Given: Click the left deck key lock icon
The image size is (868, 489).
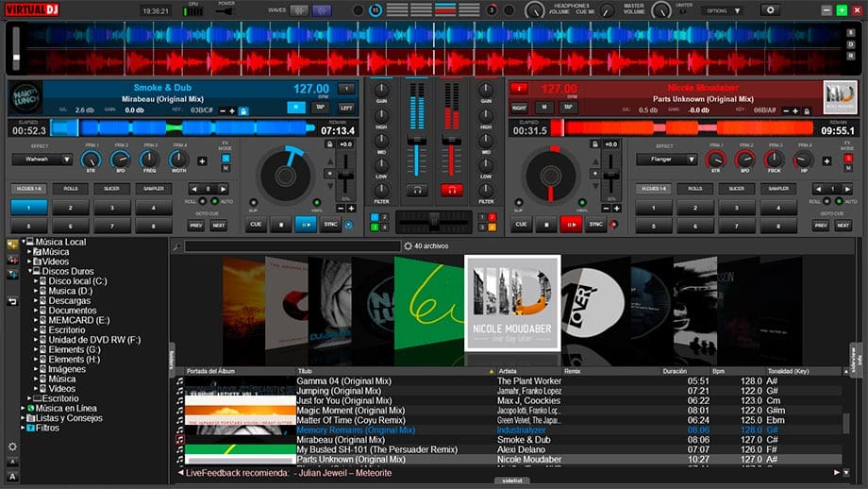Looking at the screenshot, I should (x=243, y=111).
